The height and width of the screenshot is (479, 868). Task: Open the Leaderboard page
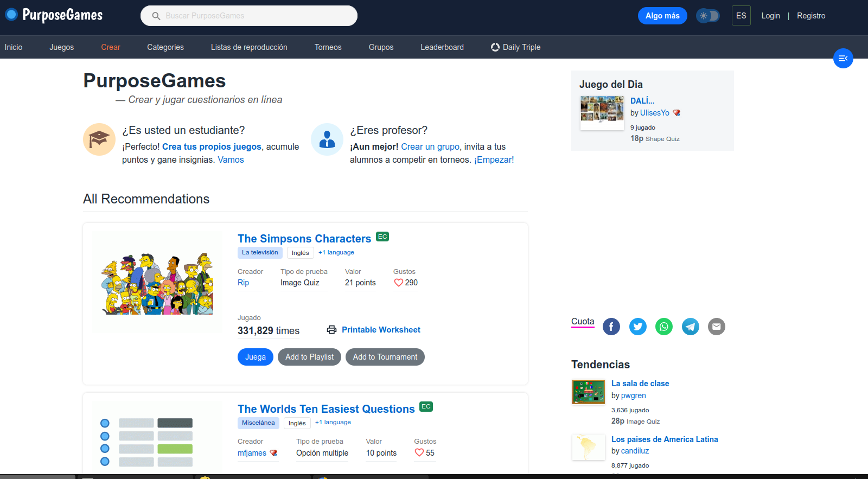coord(442,47)
